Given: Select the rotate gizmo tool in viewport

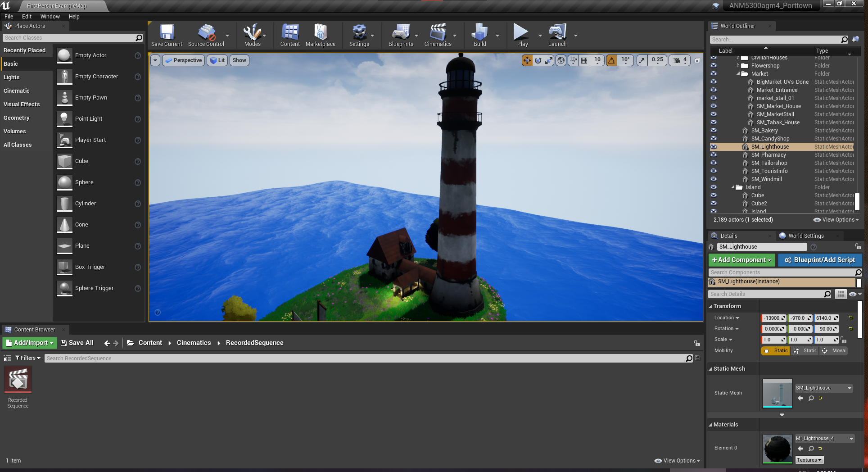Looking at the screenshot, I should pyautogui.click(x=538, y=60).
